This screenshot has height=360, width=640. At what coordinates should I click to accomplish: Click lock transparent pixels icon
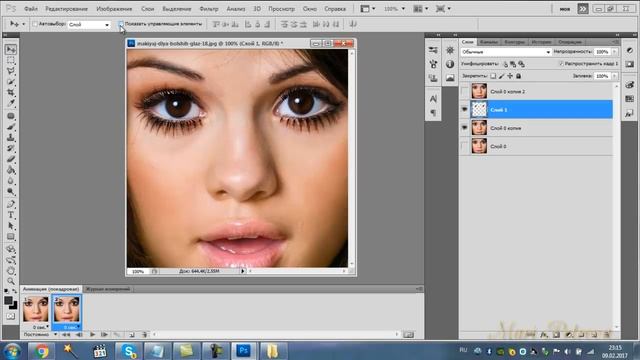(493, 76)
